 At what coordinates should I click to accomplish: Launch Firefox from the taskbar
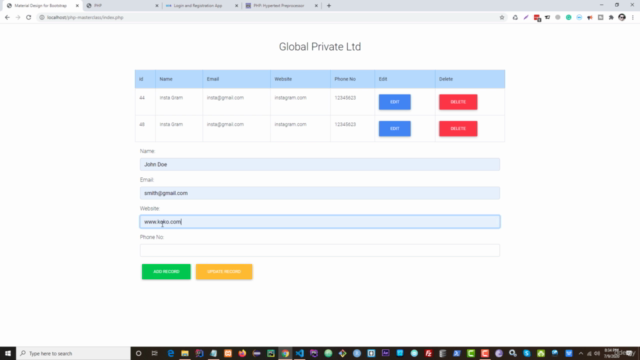pos(242,353)
